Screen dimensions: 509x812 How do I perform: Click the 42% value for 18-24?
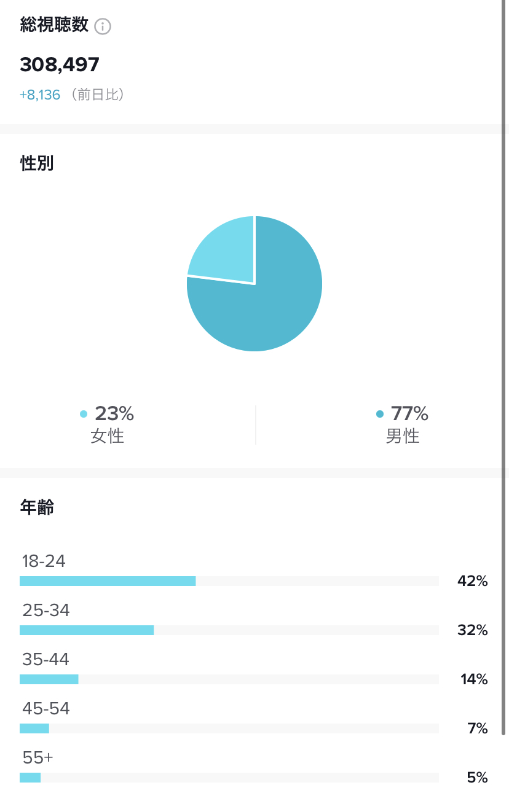(x=473, y=581)
